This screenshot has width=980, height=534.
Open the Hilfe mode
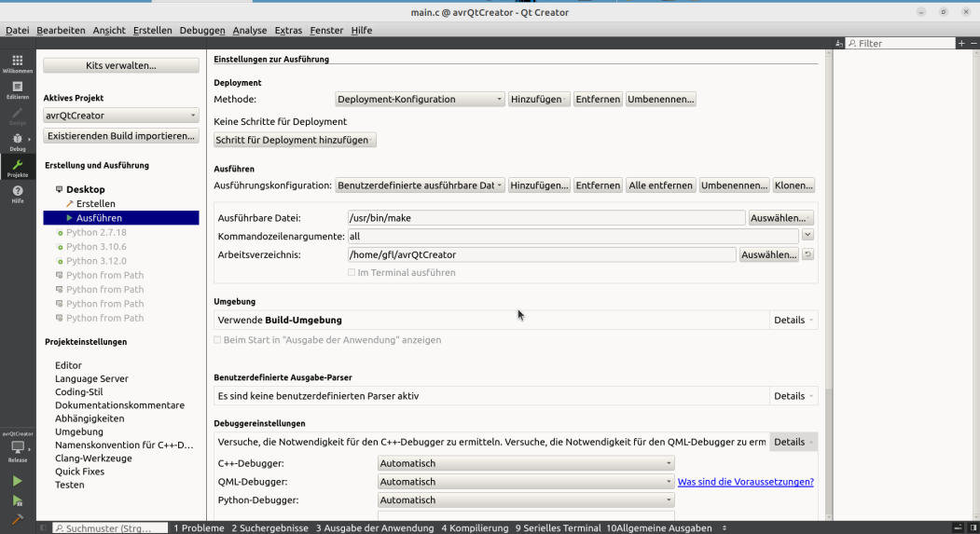pos(18,194)
